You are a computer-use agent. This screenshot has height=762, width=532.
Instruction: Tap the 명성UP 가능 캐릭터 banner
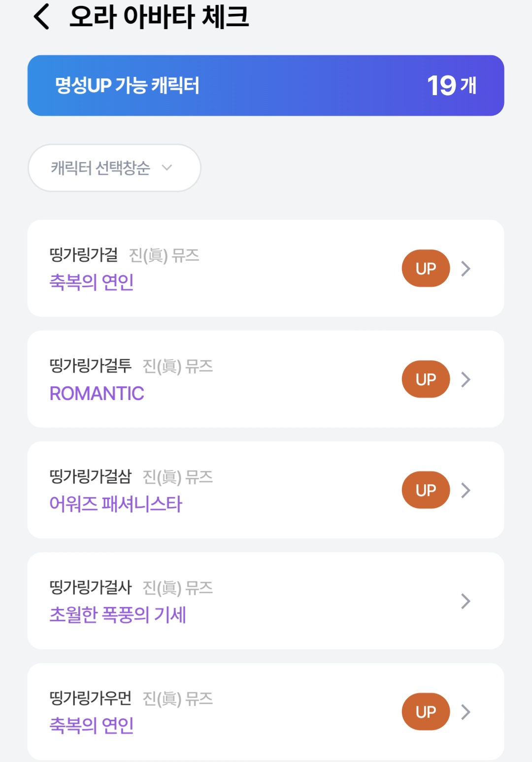127,86
